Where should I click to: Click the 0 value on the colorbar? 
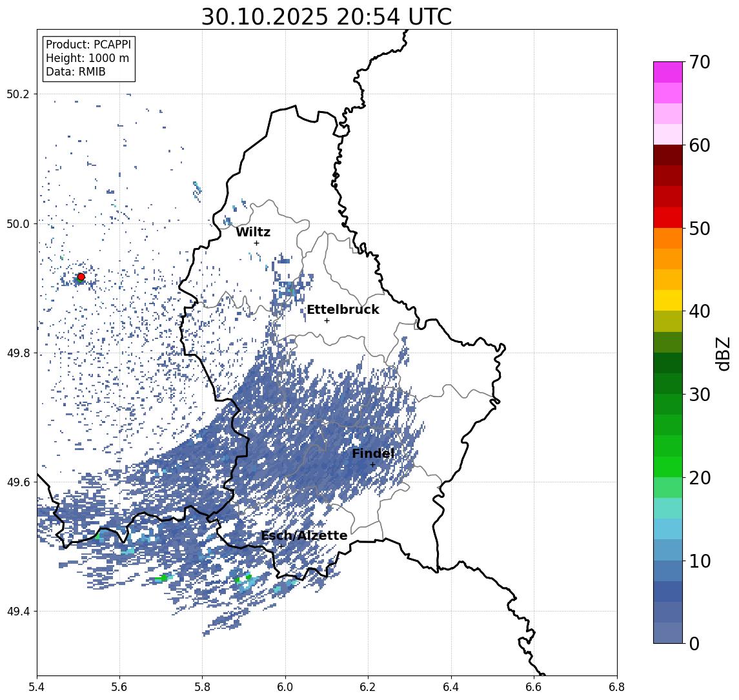694,643
